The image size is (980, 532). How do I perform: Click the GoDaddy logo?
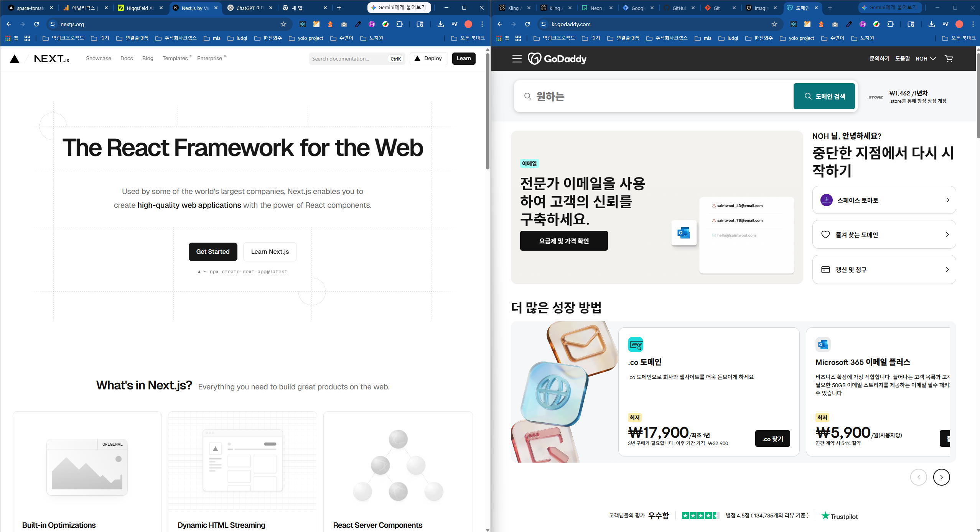click(557, 59)
